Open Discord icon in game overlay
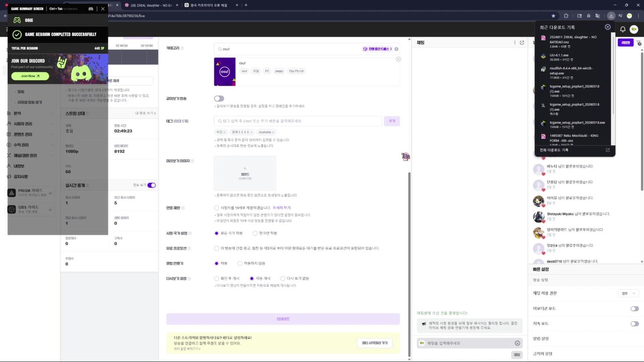 [91, 9]
